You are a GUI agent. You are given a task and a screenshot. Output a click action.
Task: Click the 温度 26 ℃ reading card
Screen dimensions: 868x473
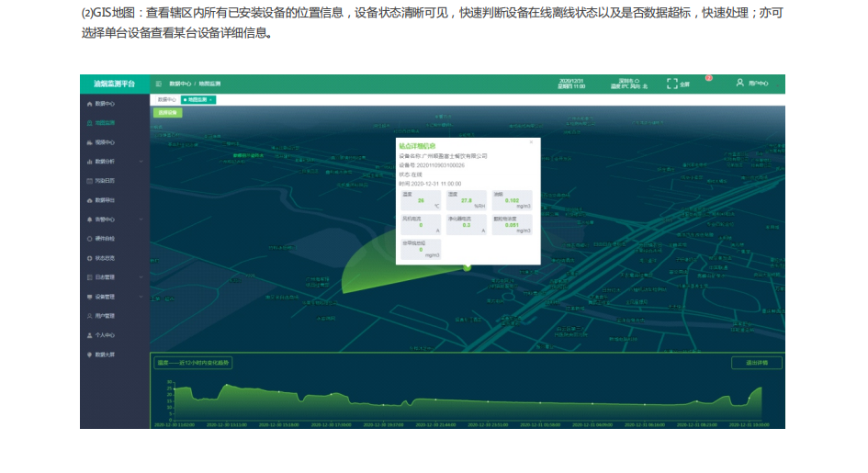(421, 199)
